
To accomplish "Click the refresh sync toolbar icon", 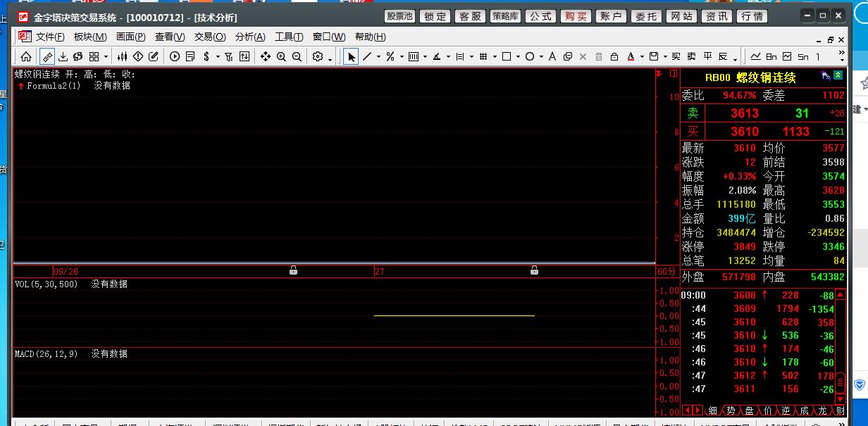I will (x=77, y=57).
